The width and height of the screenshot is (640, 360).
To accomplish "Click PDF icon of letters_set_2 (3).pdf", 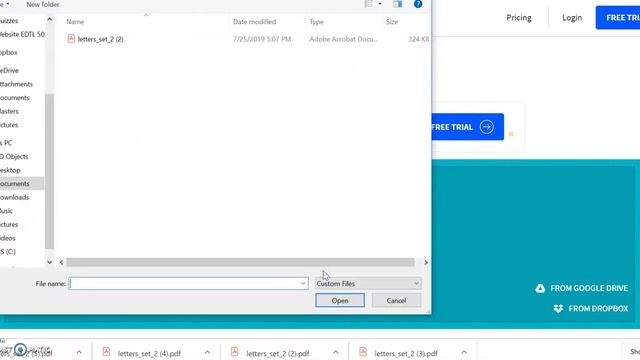I will pos(363,351).
